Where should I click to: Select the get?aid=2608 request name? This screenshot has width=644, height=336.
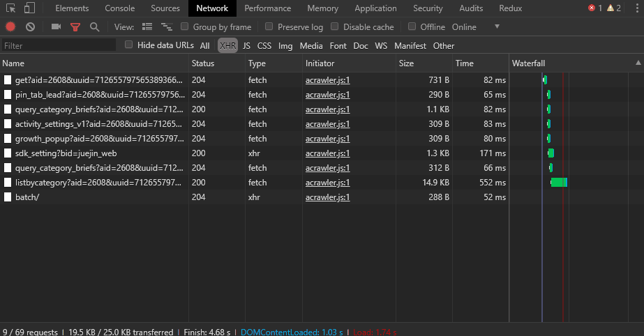[98, 80]
